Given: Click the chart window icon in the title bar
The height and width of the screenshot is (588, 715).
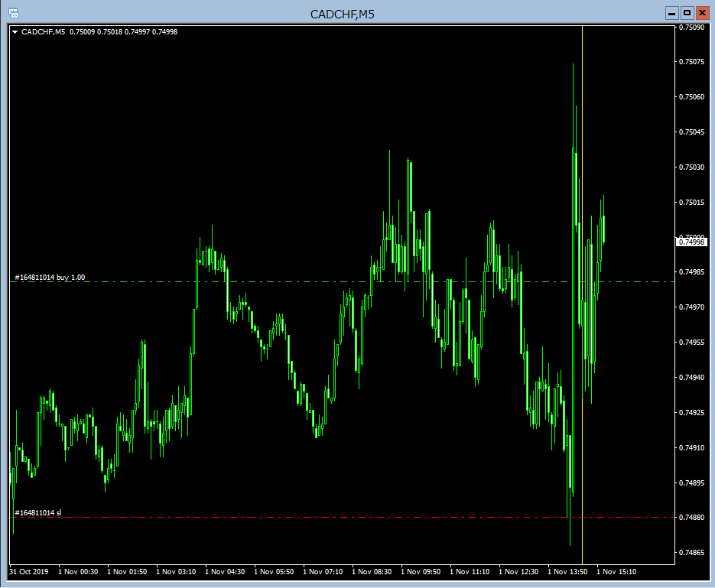Looking at the screenshot, I should point(14,13).
